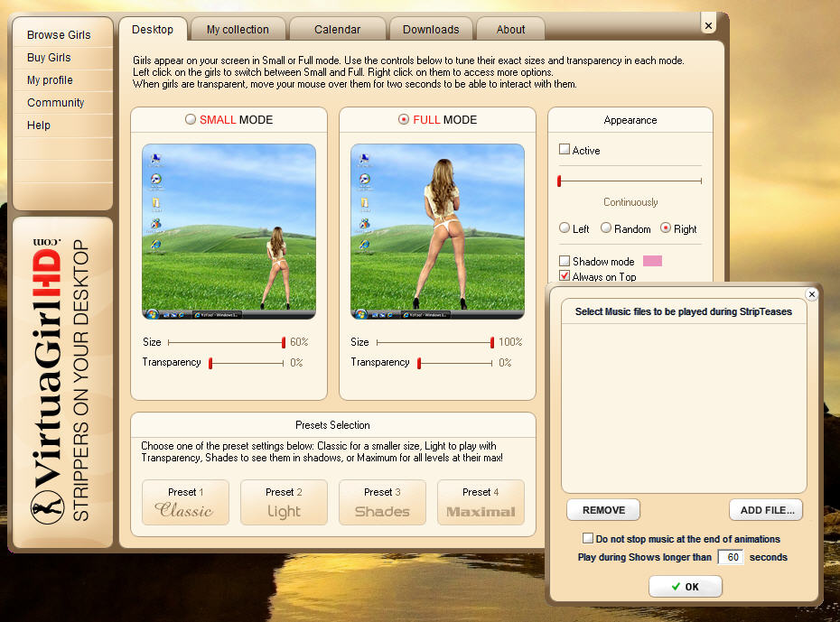The image size is (840, 622).
Task: Switch to the My collection tab
Action: [238, 30]
